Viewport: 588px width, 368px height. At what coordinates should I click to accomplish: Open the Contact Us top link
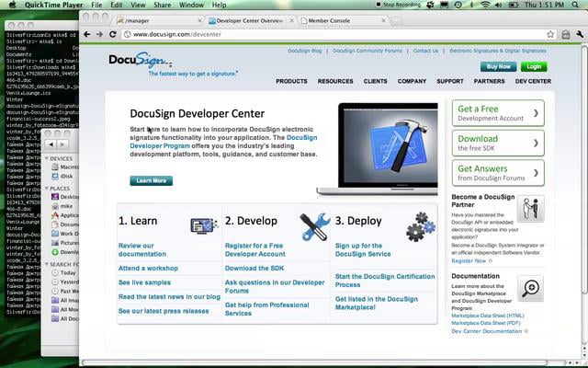point(425,51)
